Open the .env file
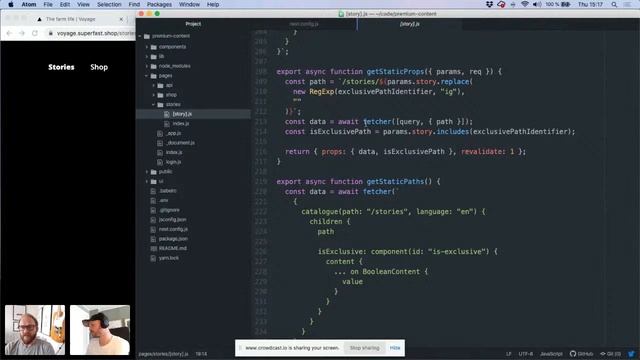The height and width of the screenshot is (360, 640). pos(163,200)
